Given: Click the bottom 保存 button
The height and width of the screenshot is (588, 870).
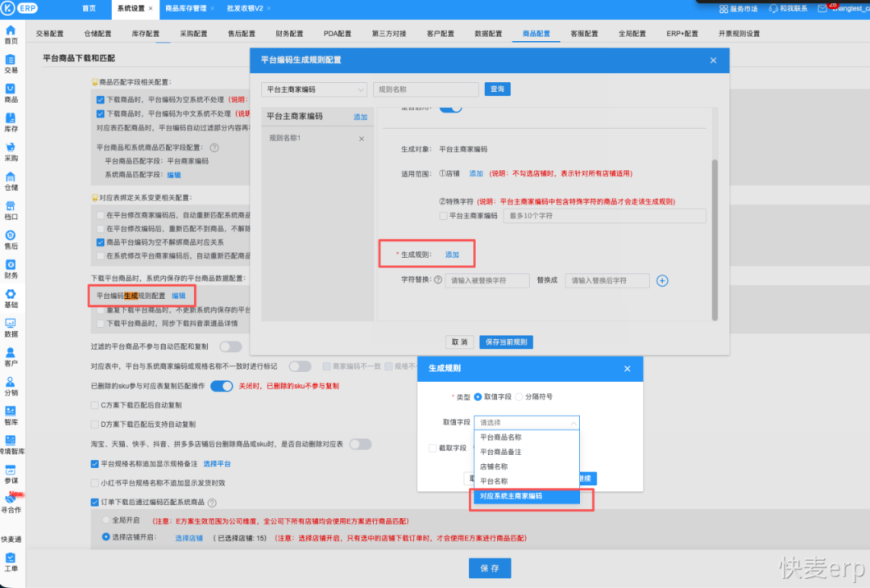Looking at the screenshot, I should coord(490,569).
